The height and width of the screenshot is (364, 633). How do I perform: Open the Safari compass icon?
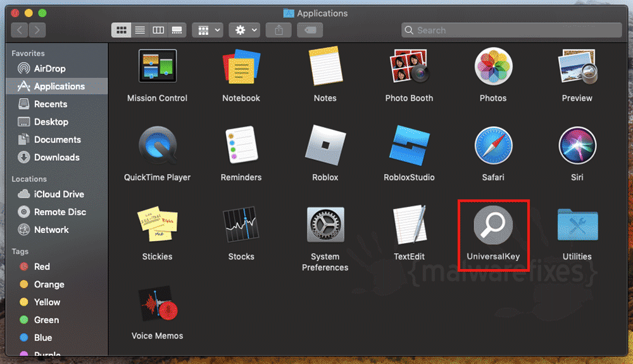[493, 145]
